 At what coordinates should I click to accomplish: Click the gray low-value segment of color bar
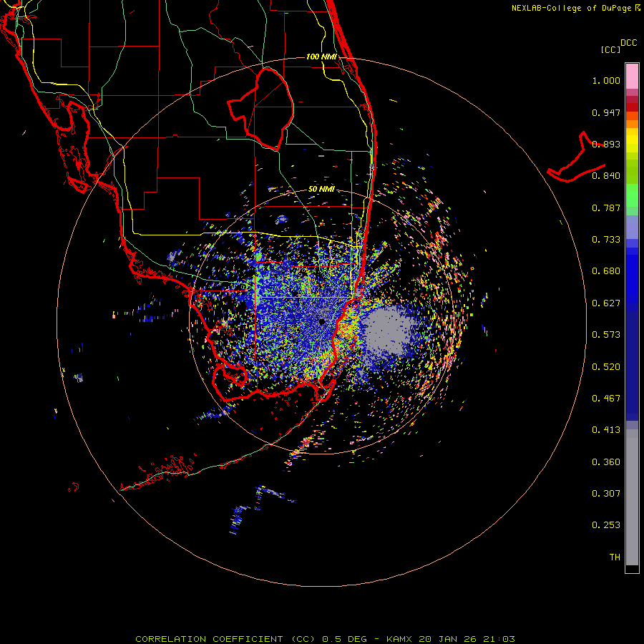coord(632,497)
